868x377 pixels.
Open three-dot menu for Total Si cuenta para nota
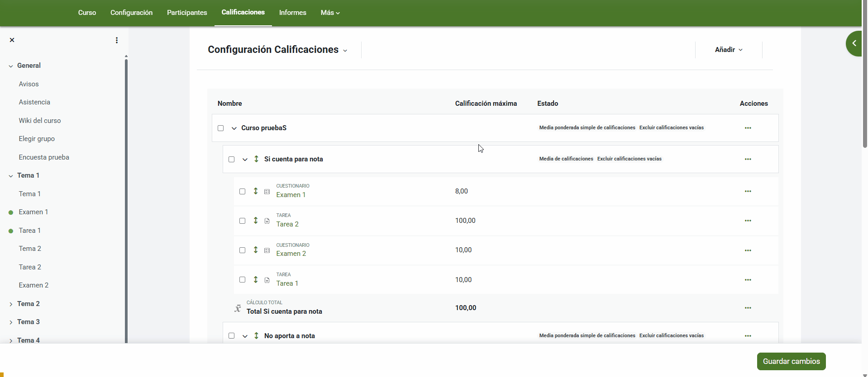point(748,308)
